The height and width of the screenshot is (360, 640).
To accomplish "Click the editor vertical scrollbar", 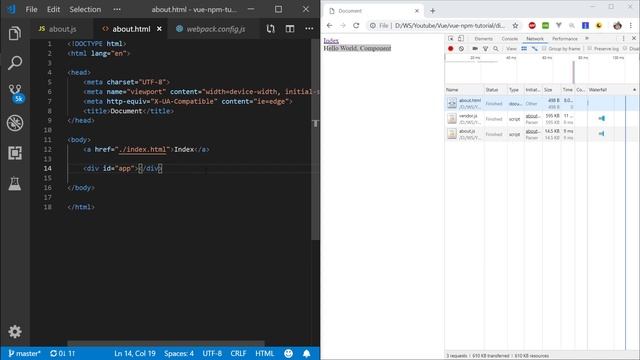I will 315,139.
